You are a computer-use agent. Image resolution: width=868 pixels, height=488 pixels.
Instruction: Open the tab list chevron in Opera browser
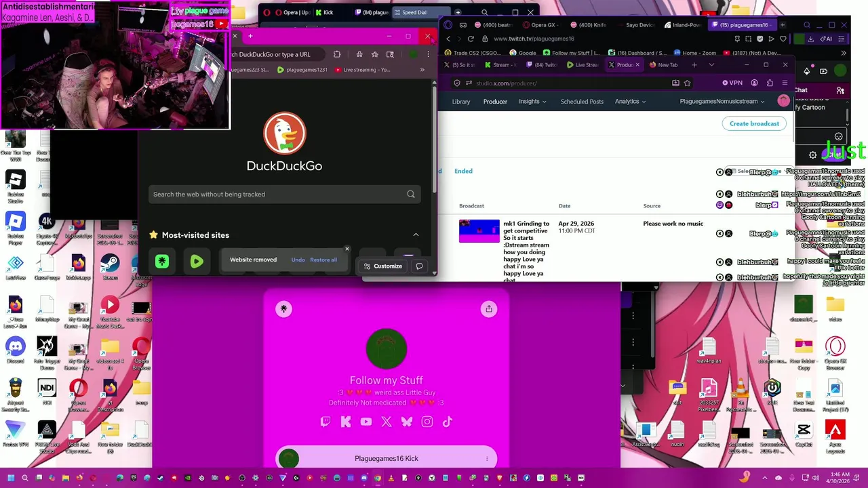(711, 65)
